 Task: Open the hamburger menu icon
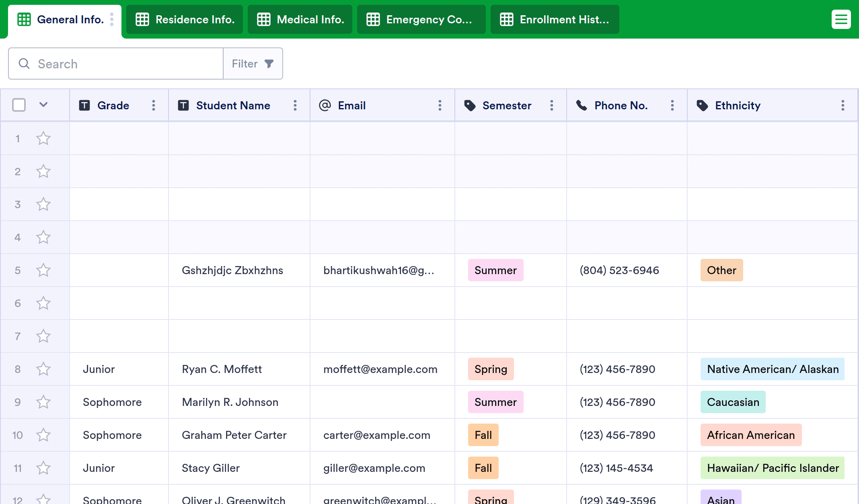pyautogui.click(x=841, y=19)
